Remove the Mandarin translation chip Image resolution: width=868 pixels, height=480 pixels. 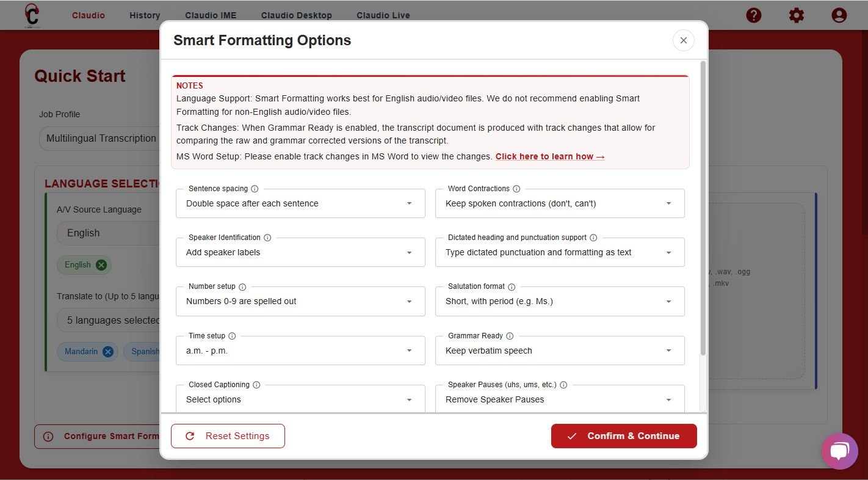coord(108,351)
